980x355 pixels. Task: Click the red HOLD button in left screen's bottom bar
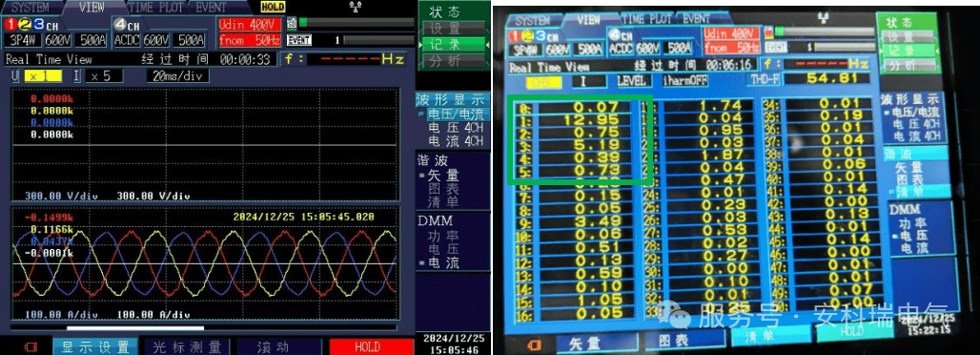(x=372, y=346)
